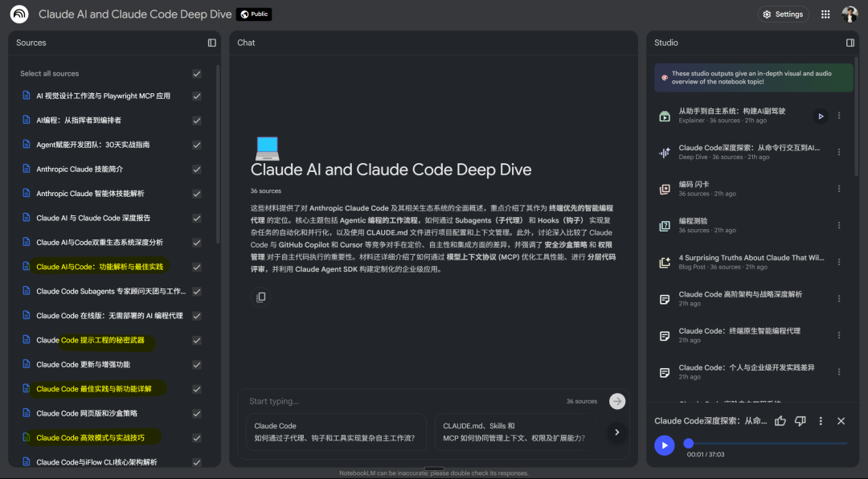Click document icon for Anthropic Claude 技能简介
The width and height of the screenshot is (868, 479).
click(x=26, y=168)
